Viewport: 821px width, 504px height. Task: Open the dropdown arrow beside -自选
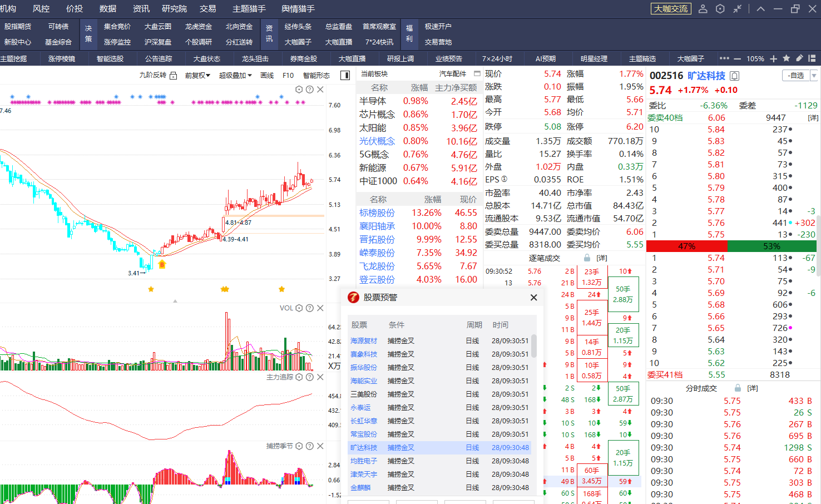(x=814, y=76)
